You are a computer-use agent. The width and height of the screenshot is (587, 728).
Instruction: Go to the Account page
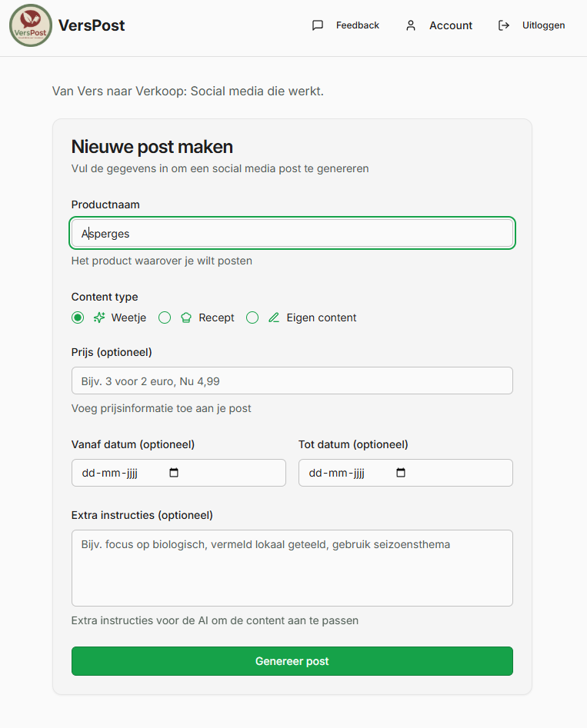[450, 25]
